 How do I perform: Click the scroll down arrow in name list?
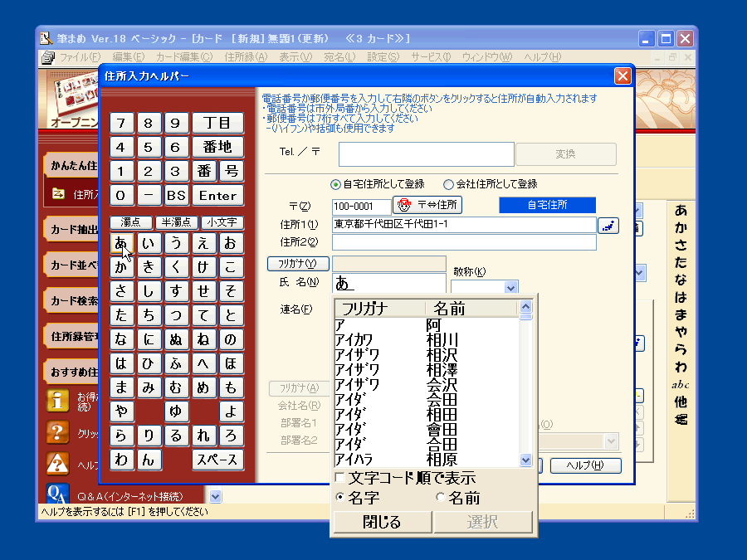tap(525, 460)
